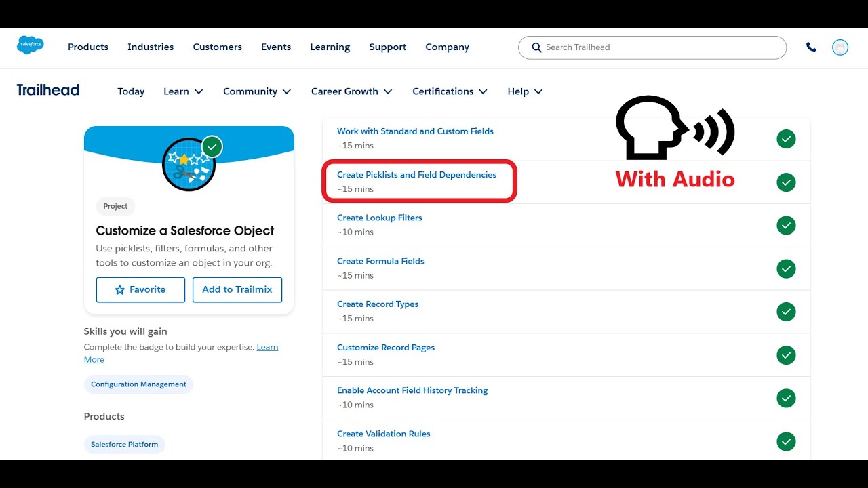Click checkmark for Create Lookup Filters
Image resolution: width=868 pixels, height=488 pixels.
[x=786, y=226]
